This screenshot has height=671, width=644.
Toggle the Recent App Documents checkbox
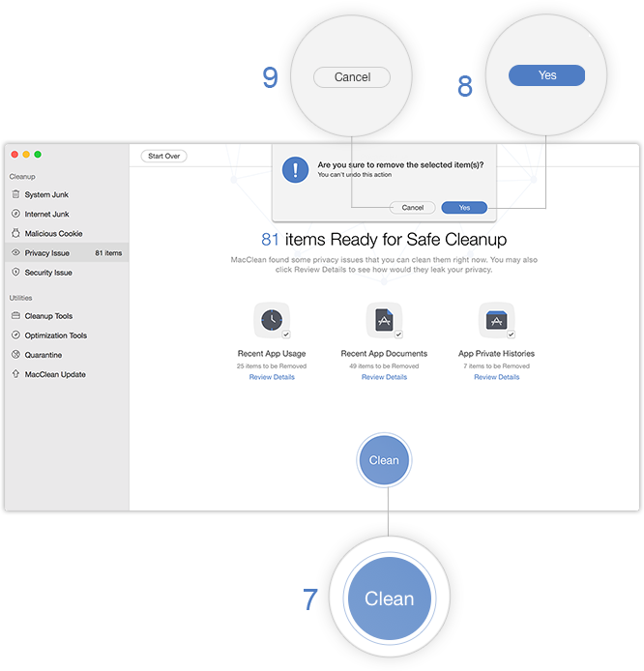(x=398, y=334)
